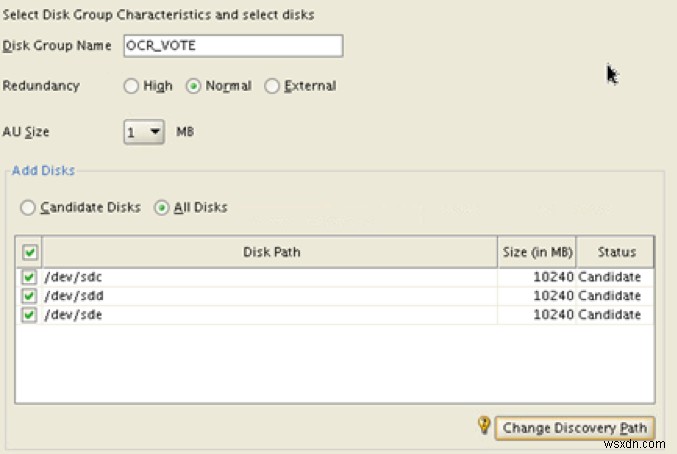This screenshot has height=454, width=677.
Task: Select High redundancy option
Action: [x=131, y=86]
